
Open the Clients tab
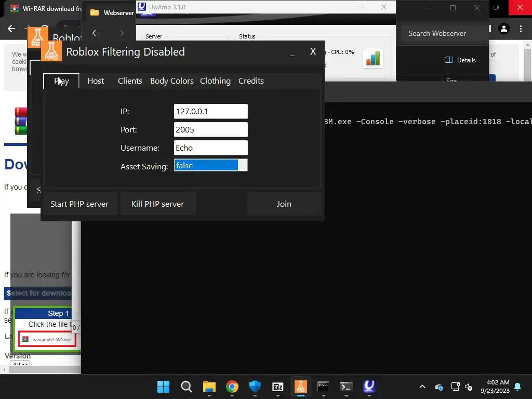130,81
